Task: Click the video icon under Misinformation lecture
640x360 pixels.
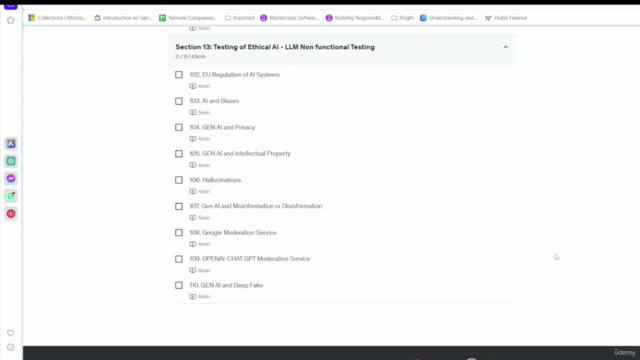Action: tap(193, 218)
